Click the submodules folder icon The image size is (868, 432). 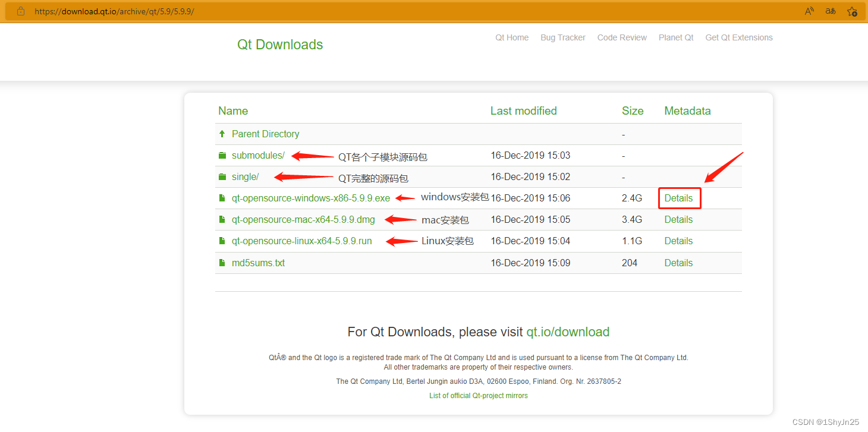222,156
